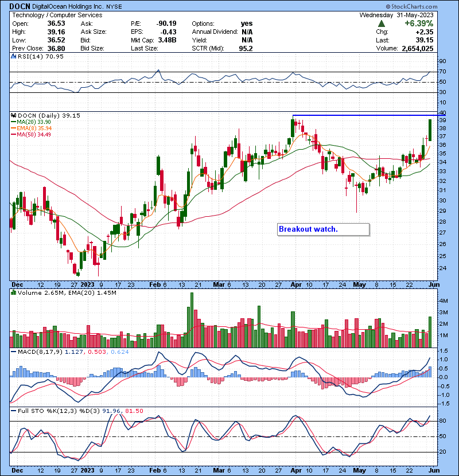This screenshot has width=459, height=476.
Task: Click the Low value 36.52
Action: pos(56,40)
